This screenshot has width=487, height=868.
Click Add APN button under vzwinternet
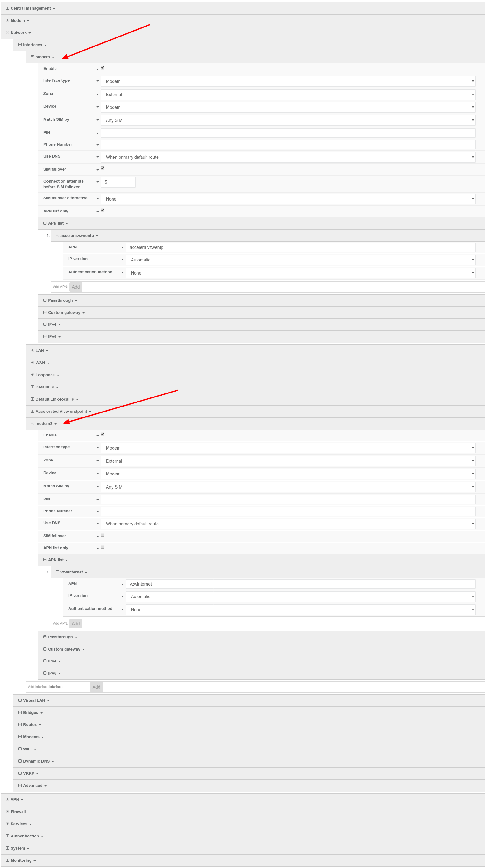tap(76, 623)
